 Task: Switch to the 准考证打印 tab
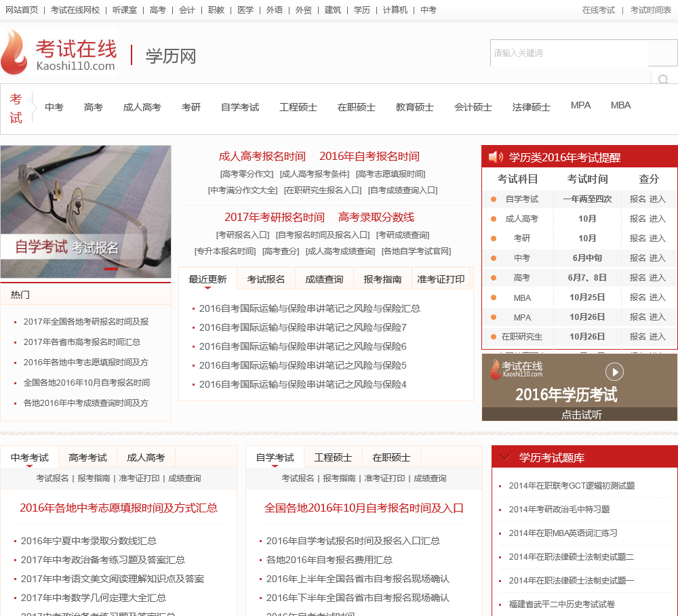point(441,279)
